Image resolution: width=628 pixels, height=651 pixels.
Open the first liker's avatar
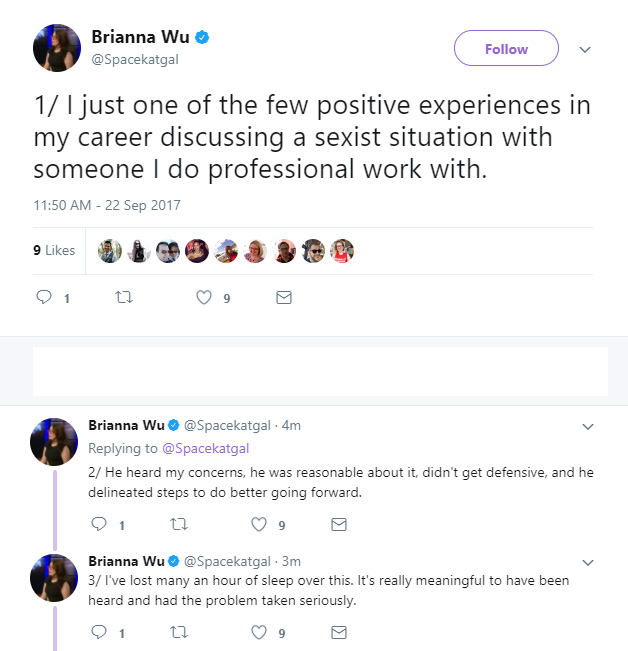coord(110,251)
